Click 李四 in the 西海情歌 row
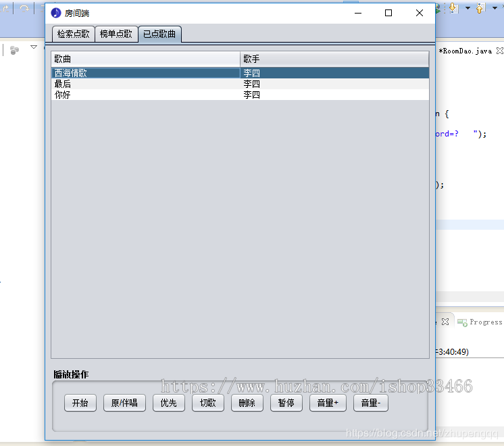Screen dimensions: 504x446 252,73
